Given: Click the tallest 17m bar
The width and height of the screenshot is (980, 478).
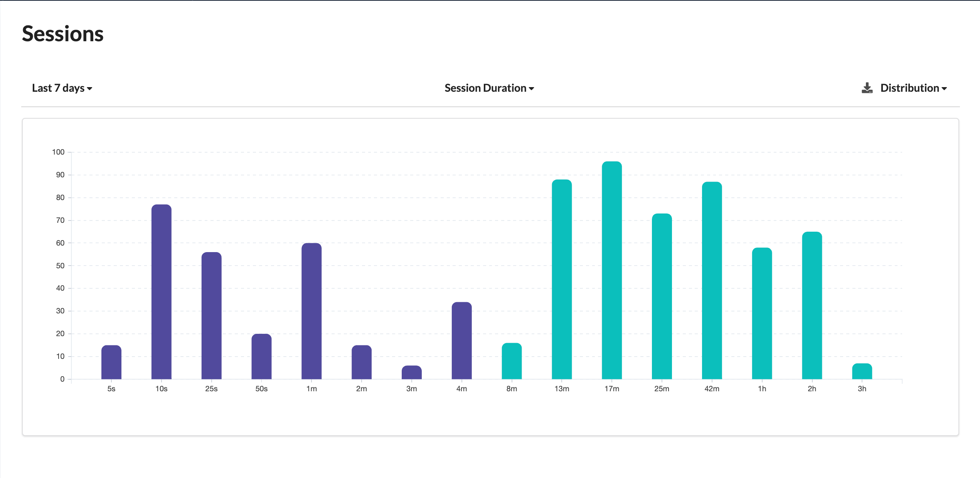Looking at the screenshot, I should tap(612, 270).
